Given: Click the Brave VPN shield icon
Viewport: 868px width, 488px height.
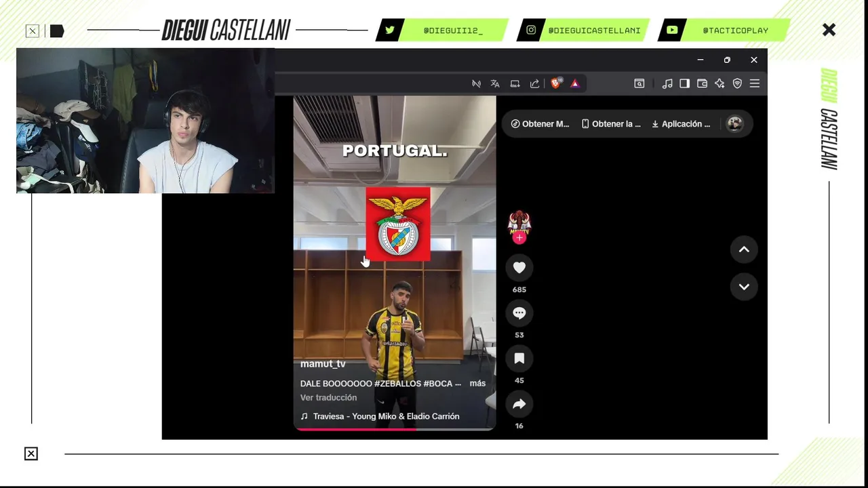Looking at the screenshot, I should tap(737, 83).
